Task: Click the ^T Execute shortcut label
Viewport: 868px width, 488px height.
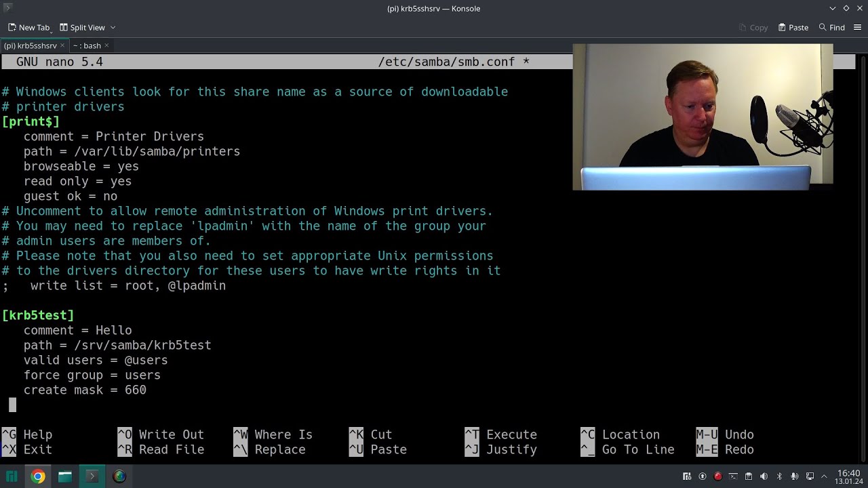Action: pyautogui.click(x=501, y=434)
